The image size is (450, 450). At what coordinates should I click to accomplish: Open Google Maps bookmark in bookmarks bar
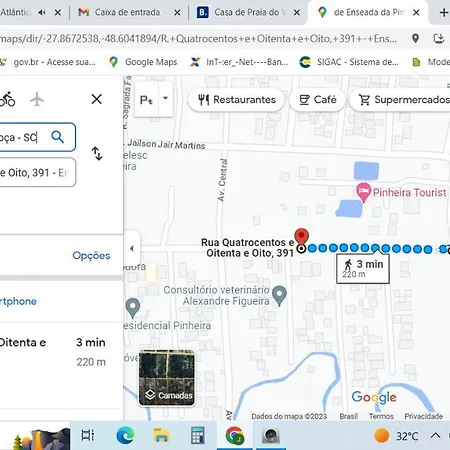click(143, 62)
